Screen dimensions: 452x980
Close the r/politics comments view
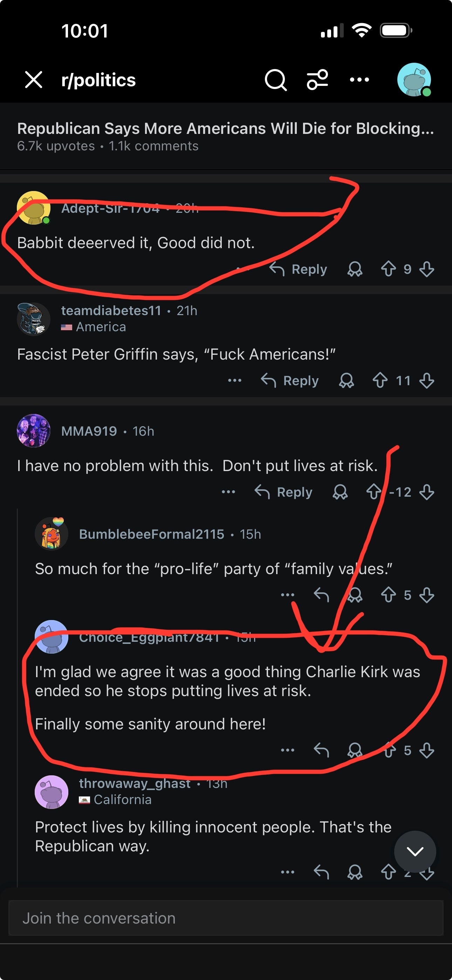(34, 80)
